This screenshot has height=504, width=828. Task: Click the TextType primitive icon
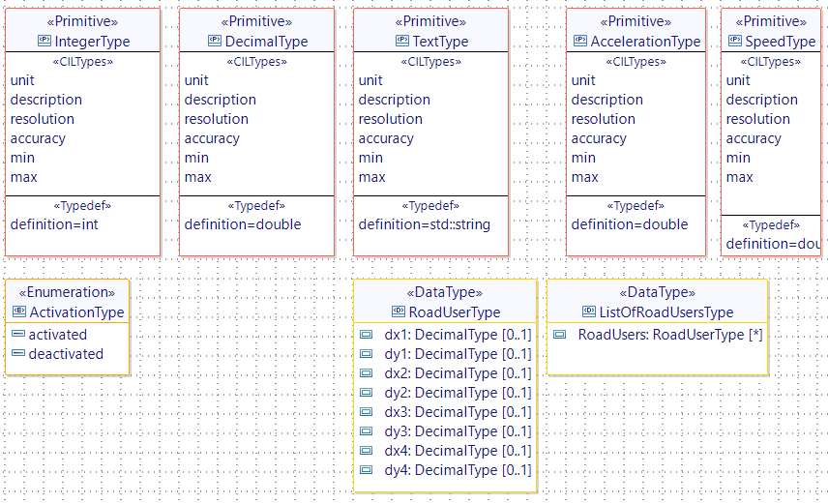pos(401,41)
